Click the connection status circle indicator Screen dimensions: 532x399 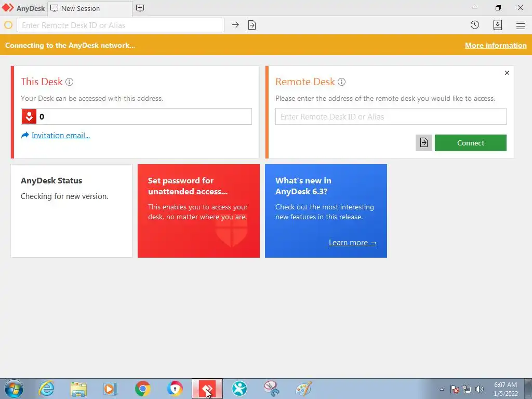(8, 25)
